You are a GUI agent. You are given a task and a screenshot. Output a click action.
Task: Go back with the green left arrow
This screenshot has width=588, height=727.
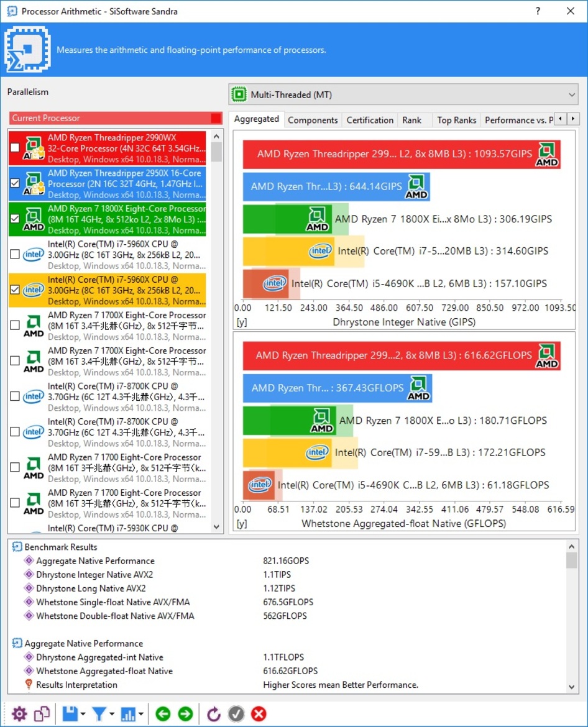(163, 713)
